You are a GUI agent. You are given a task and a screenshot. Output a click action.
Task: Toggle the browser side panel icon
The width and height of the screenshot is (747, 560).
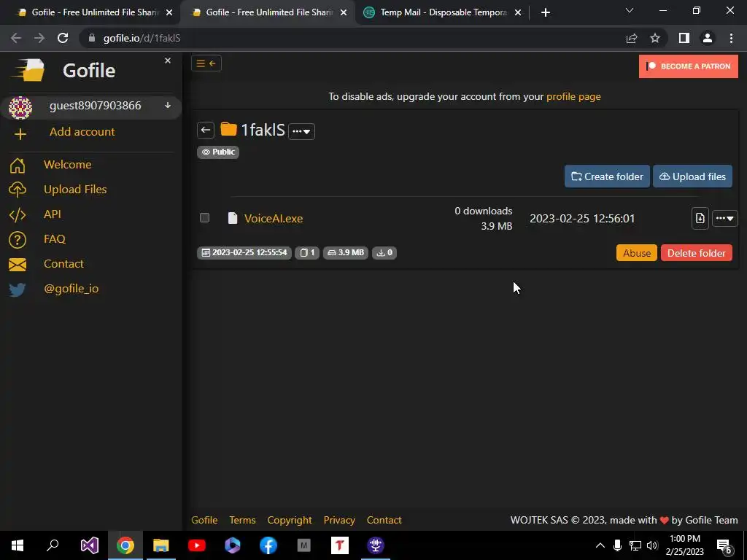click(684, 38)
